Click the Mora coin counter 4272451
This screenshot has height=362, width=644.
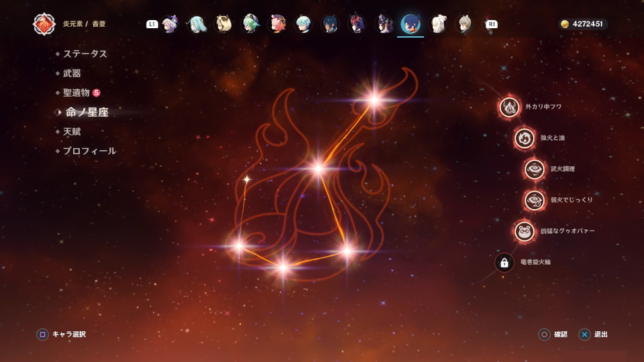click(583, 24)
